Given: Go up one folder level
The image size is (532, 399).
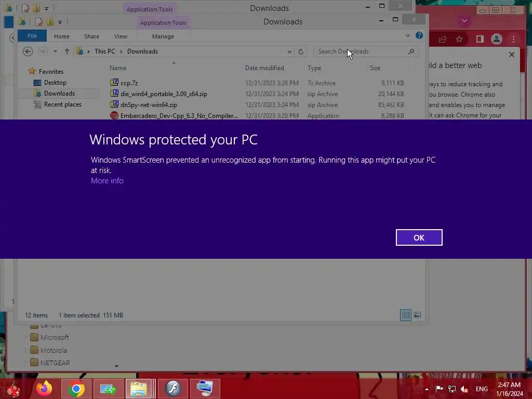Looking at the screenshot, I should pyautogui.click(x=67, y=51).
